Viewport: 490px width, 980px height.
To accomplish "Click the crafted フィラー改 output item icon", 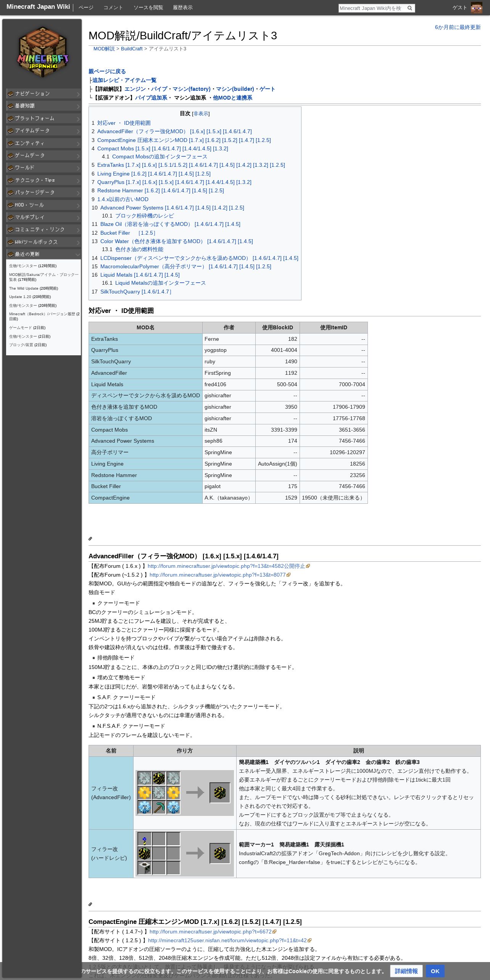I will 220,793.
